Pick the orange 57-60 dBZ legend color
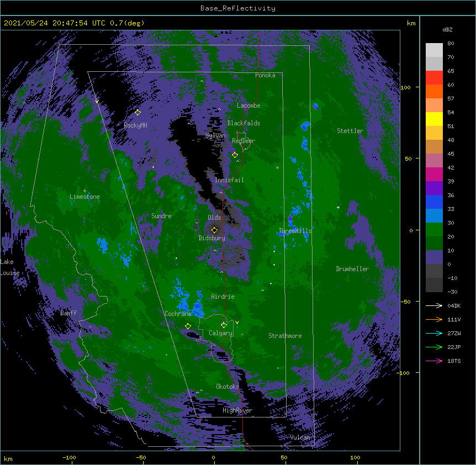The image size is (476, 465). (x=434, y=91)
